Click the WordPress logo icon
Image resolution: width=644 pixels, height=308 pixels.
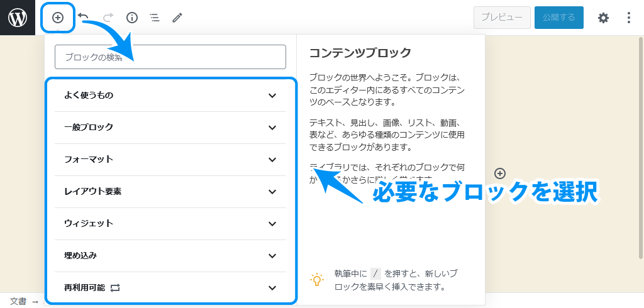tap(18, 18)
